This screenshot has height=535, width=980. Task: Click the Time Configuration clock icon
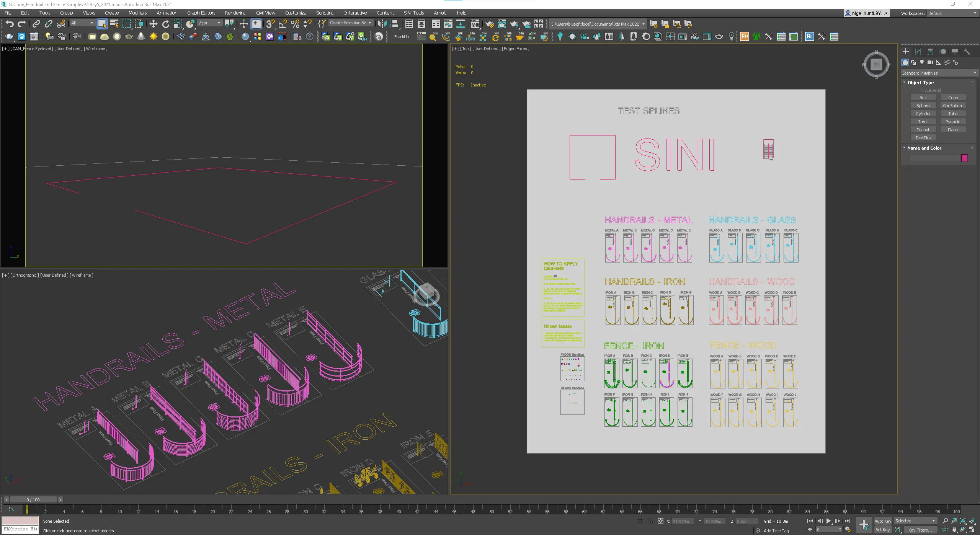(x=848, y=530)
